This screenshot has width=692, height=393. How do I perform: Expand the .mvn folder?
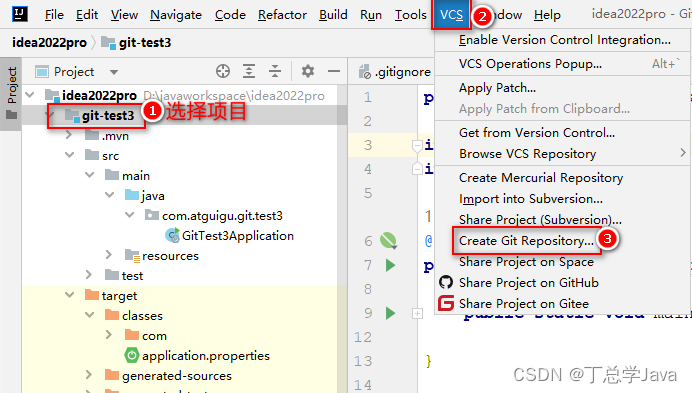click(x=69, y=135)
